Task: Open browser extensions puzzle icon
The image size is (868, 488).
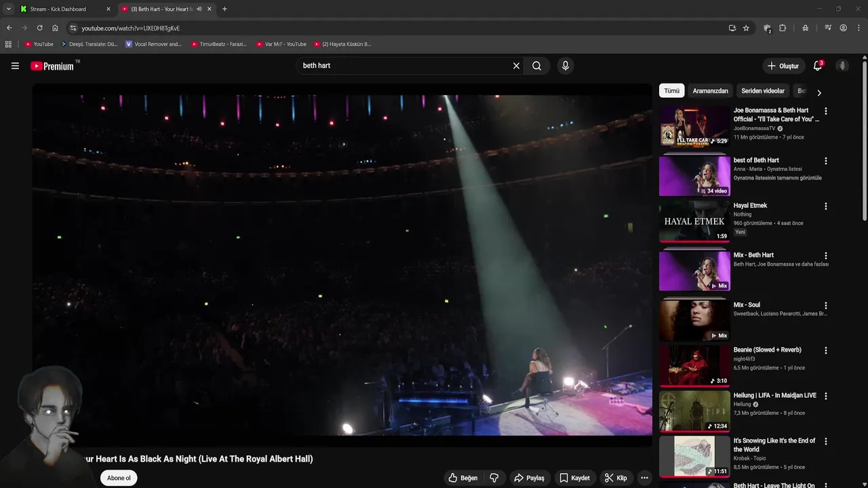Action: click(x=783, y=28)
